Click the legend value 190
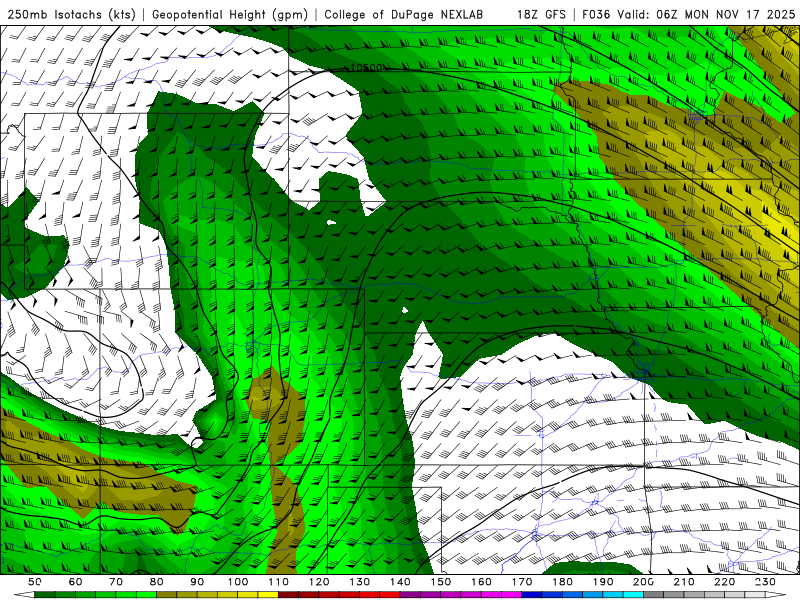 (603, 582)
